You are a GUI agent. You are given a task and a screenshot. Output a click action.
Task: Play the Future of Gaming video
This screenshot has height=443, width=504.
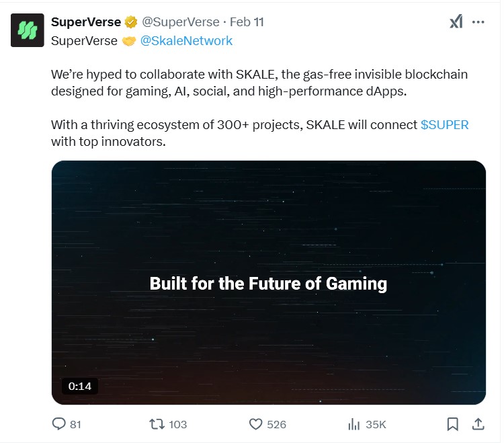(268, 283)
